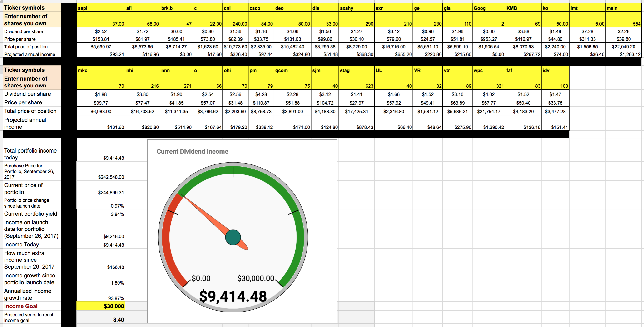Select sjm dividend per share $3.12

(325, 94)
